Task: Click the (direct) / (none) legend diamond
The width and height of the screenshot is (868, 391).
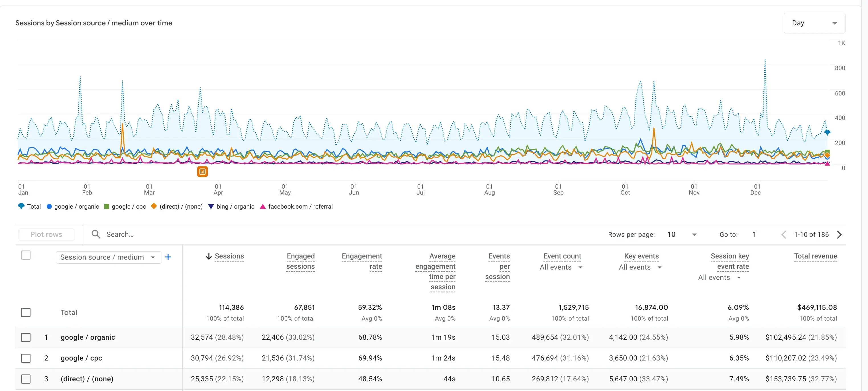Action: click(x=154, y=206)
